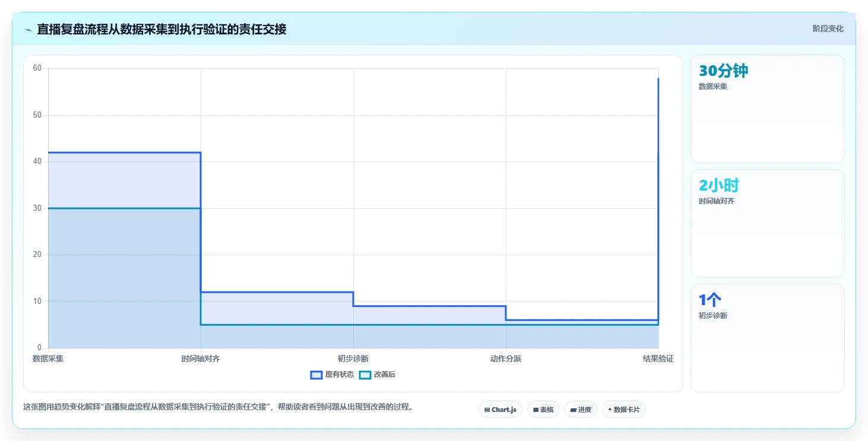Click the teal 改善后 legend color box

pos(366,375)
